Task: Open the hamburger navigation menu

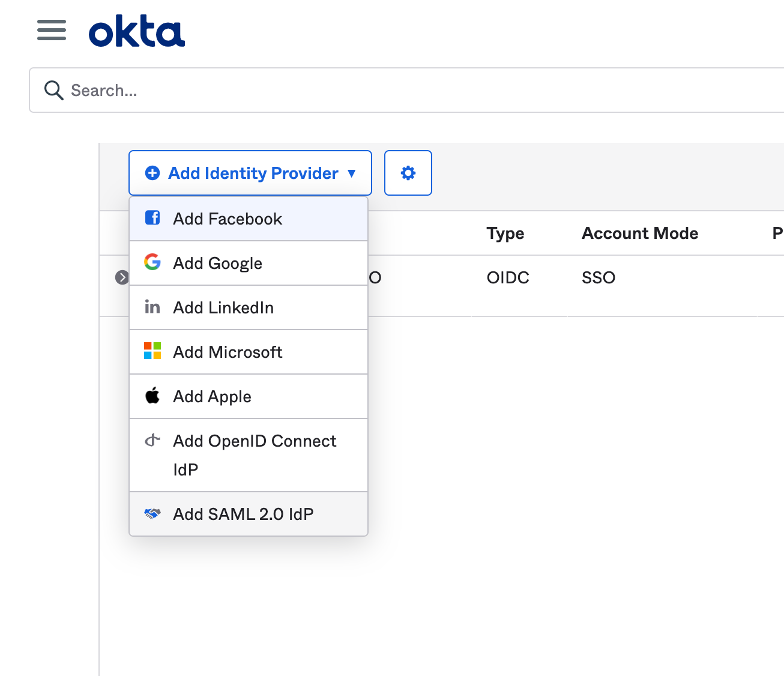Action: 52,30
